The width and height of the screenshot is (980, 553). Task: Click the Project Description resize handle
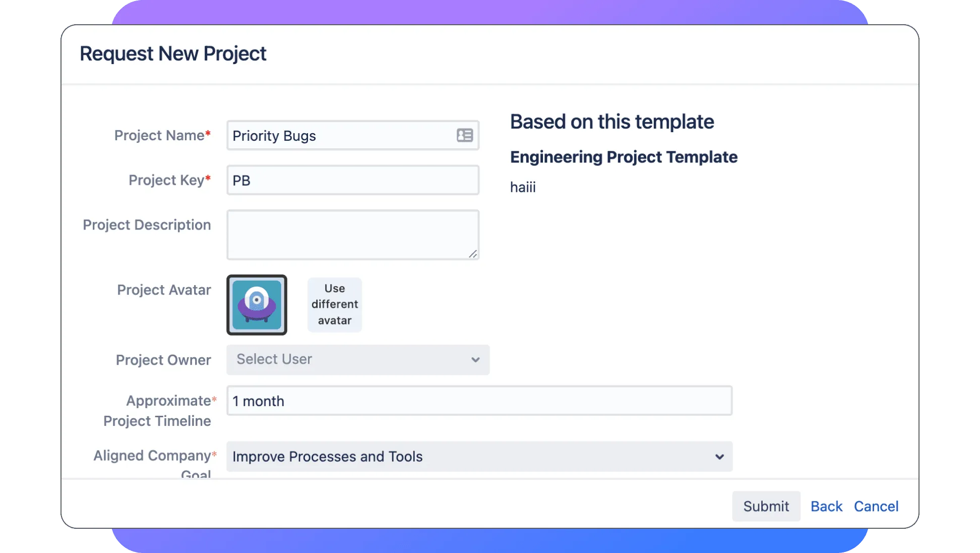473,254
